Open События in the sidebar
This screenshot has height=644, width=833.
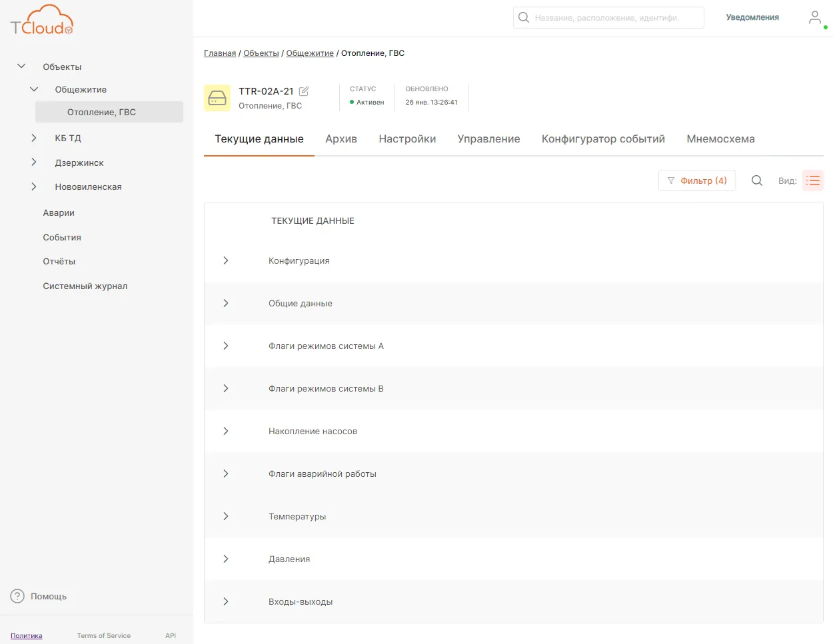[x=62, y=237]
